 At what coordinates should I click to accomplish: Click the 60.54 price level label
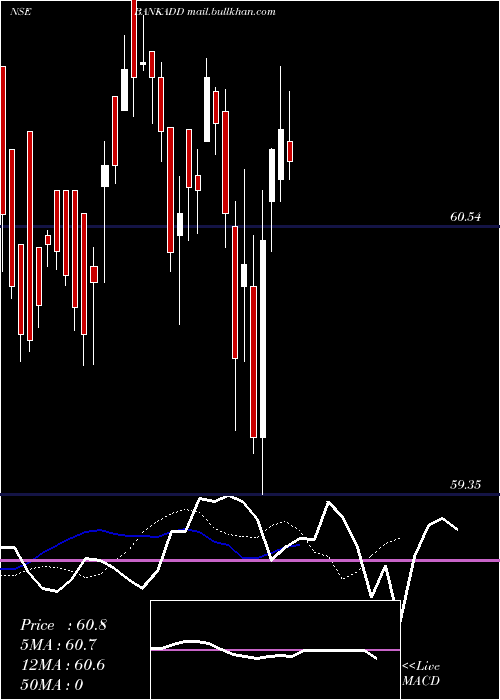click(466, 217)
